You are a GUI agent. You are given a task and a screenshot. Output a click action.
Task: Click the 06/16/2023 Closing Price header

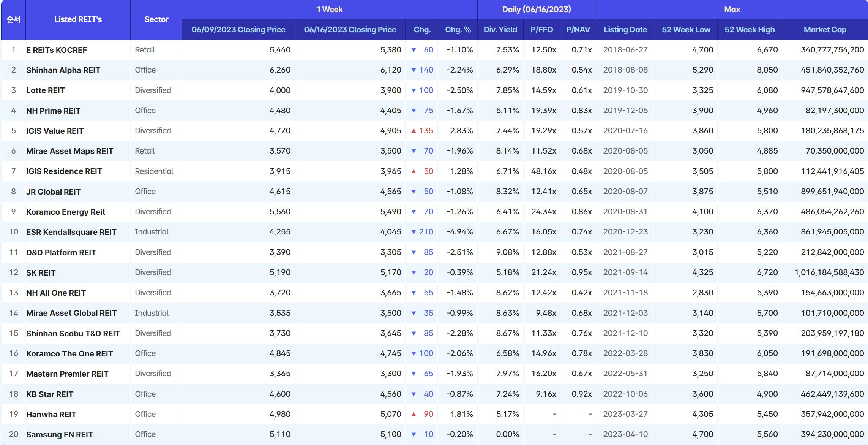[x=350, y=30]
